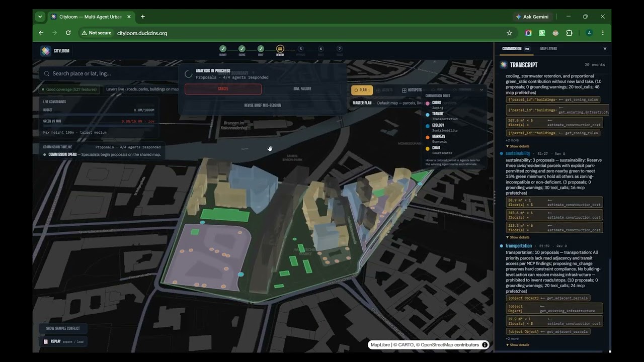This screenshot has height=362, width=644.
Task: Open a new browser tab
Action: click(143, 17)
